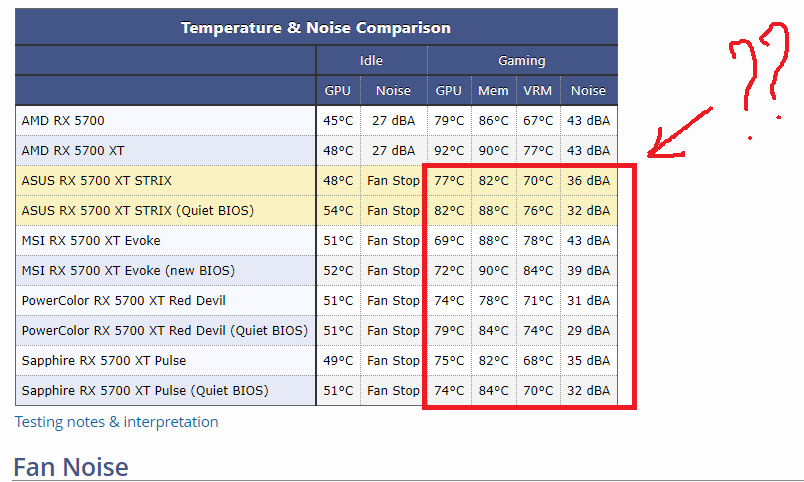This screenshot has width=804, height=482.
Task: Select the AMD RX 5700 row label
Action: (63, 121)
